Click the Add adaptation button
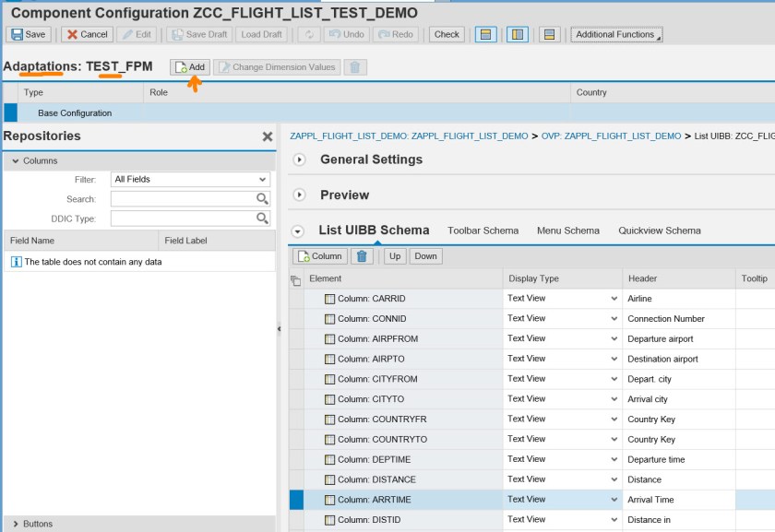Viewport: 775px width, 532px height. tap(190, 67)
